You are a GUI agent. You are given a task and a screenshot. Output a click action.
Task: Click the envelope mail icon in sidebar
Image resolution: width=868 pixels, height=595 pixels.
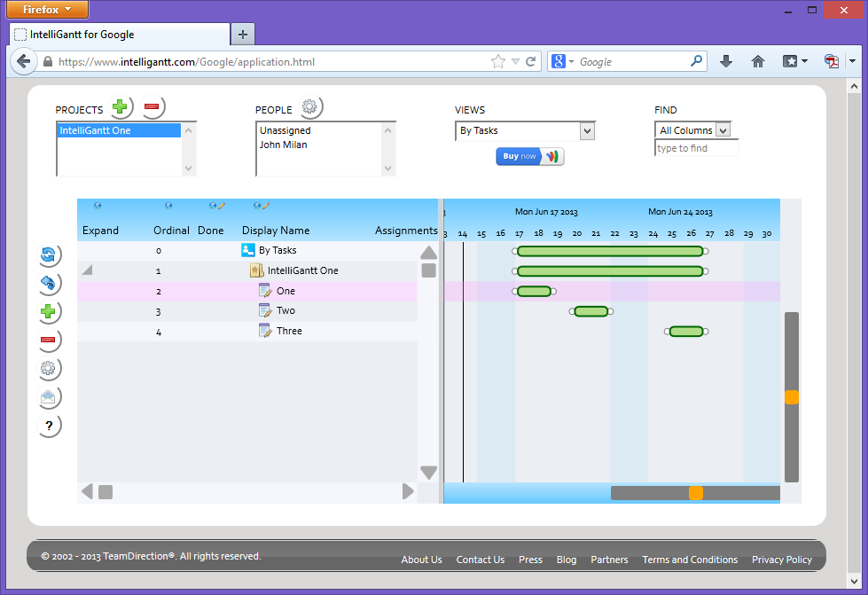click(48, 396)
